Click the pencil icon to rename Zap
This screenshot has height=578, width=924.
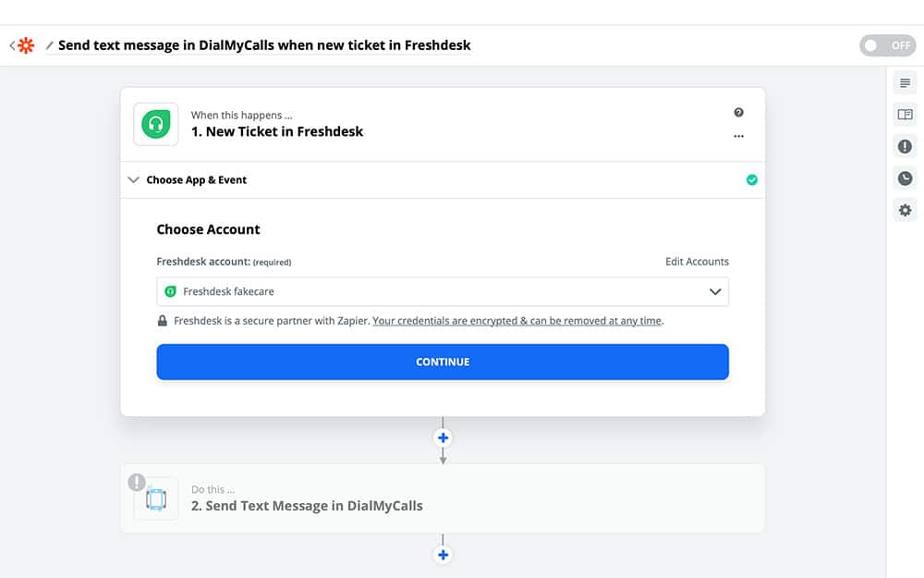coord(49,45)
